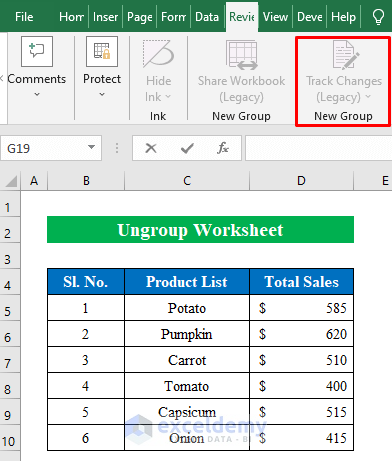The height and width of the screenshot is (461, 392).
Task: Click inside the Name Box showing G19
Action: coord(43,148)
